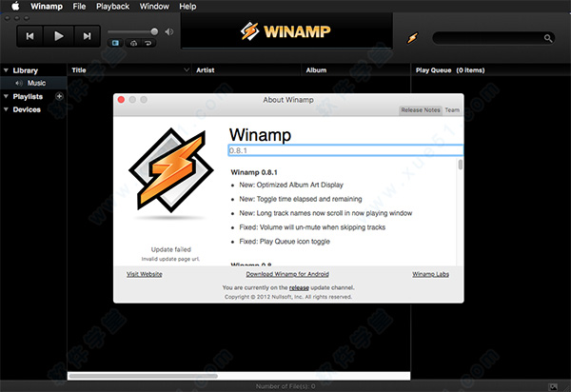The width and height of the screenshot is (571, 392).
Task: Click the horizontal scrollbar under the track list
Action: (x=143, y=376)
